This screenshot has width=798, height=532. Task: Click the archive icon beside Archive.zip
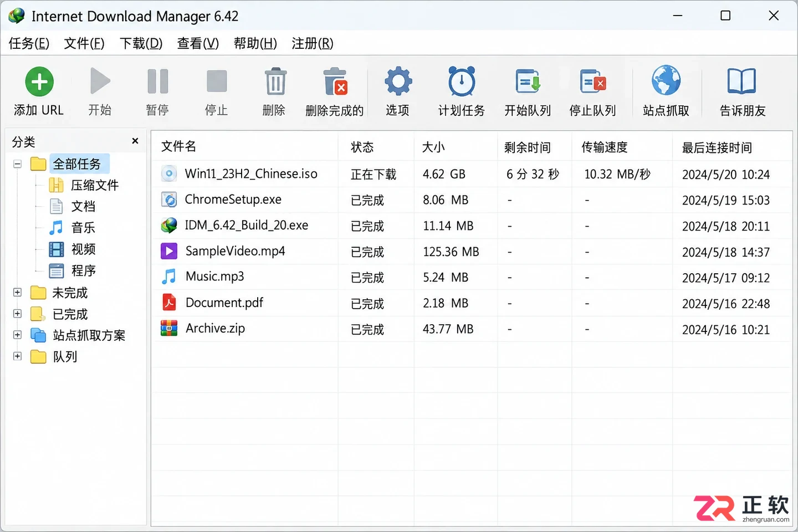(169, 329)
